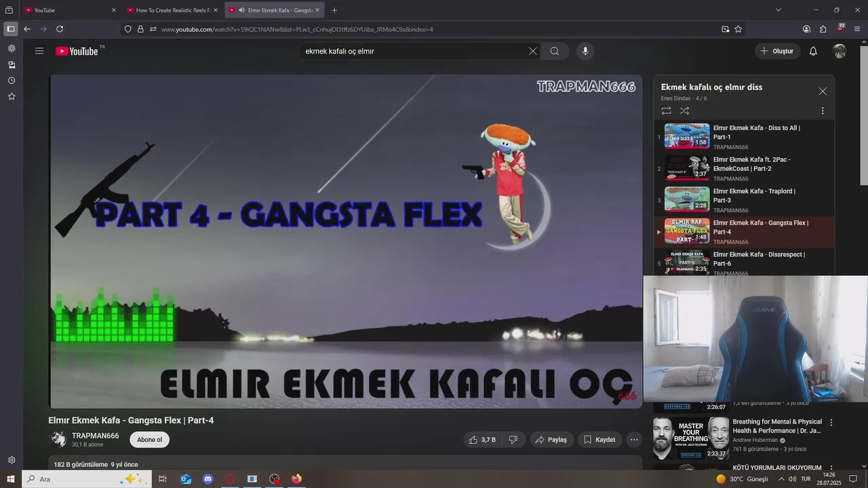The image size is (868, 488).
Task: Open Firefox account icon
Action: pos(806,29)
